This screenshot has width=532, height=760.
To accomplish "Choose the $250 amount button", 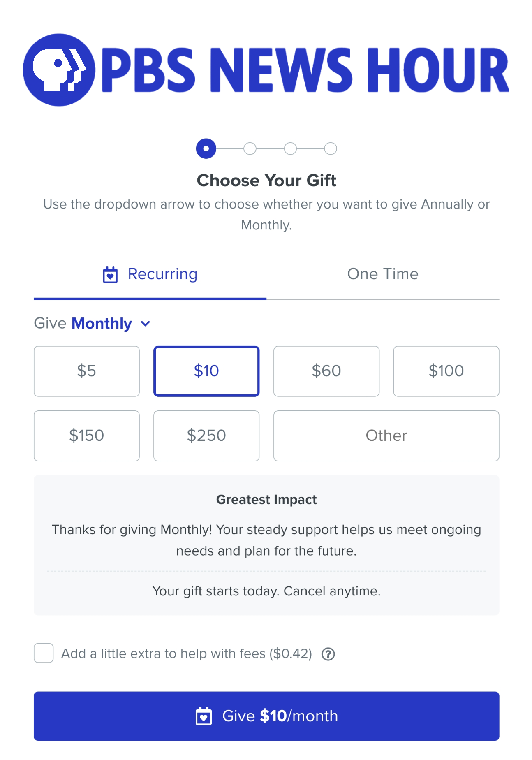I will (x=206, y=436).
